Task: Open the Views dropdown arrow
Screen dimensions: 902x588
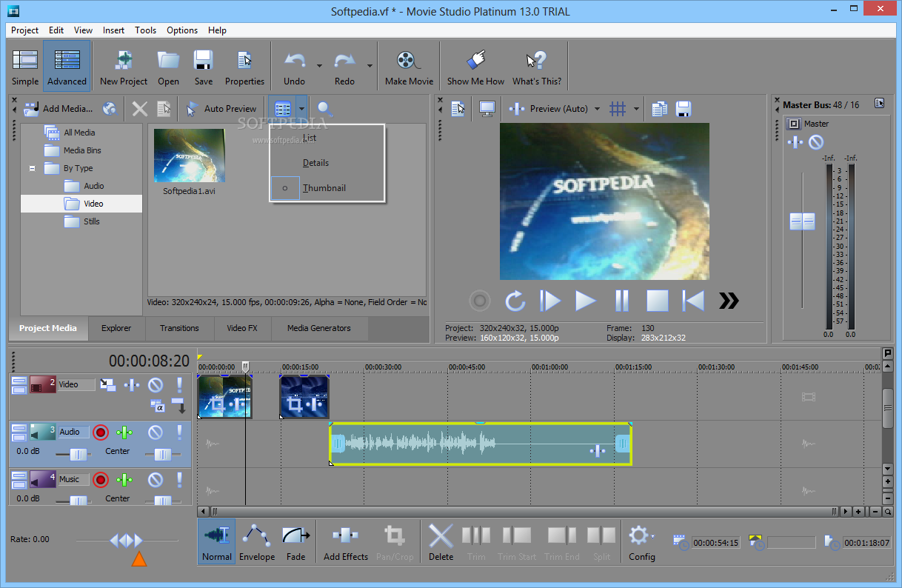Action: click(301, 109)
